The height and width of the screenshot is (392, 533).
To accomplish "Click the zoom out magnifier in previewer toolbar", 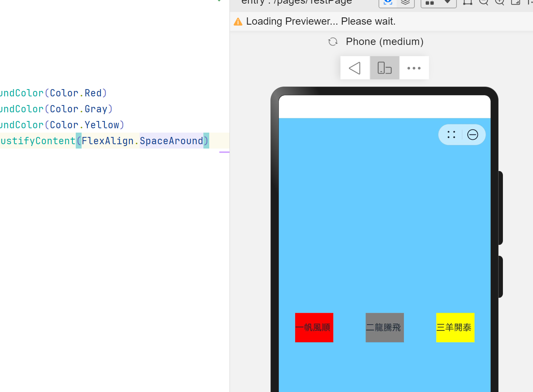I will click(x=484, y=2).
